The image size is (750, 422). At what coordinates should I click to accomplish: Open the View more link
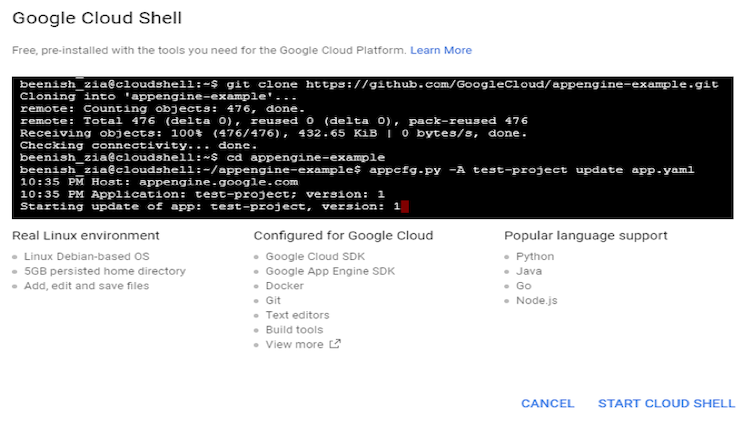[x=294, y=345]
